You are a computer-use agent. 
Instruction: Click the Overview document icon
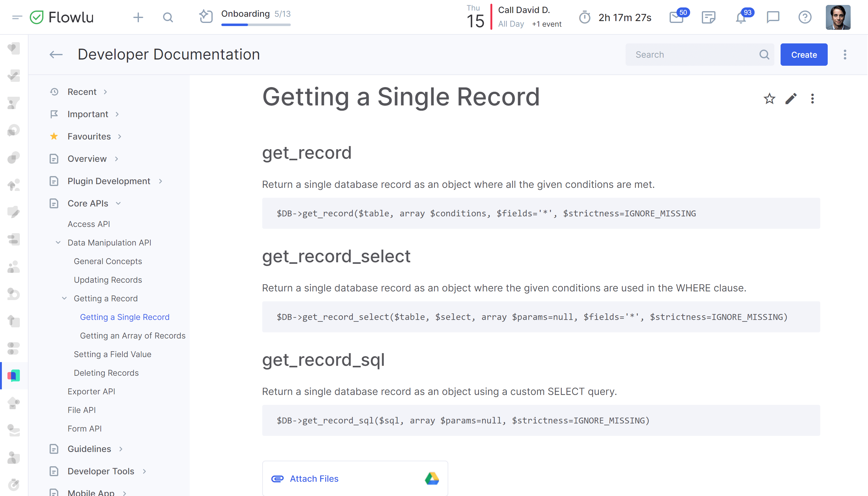coord(54,159)
